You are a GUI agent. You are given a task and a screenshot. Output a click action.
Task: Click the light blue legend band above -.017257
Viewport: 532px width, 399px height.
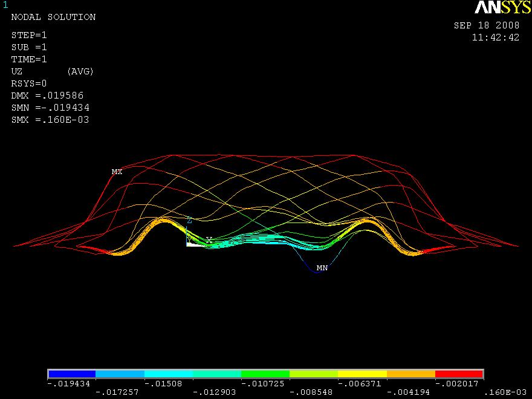point(120,374)
